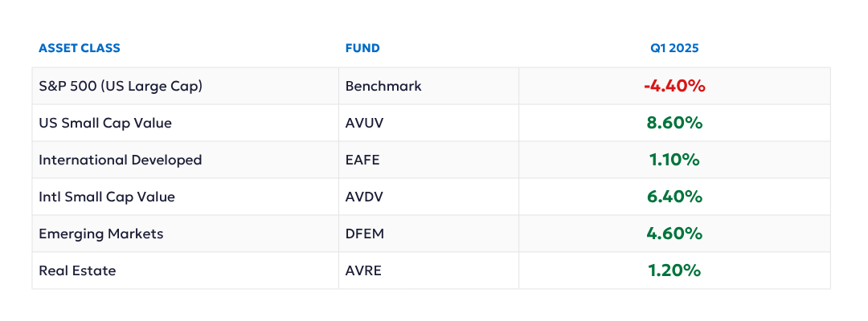Click the Q1 2025 column header
Viewport: 868px width, 321px height.
674,48
